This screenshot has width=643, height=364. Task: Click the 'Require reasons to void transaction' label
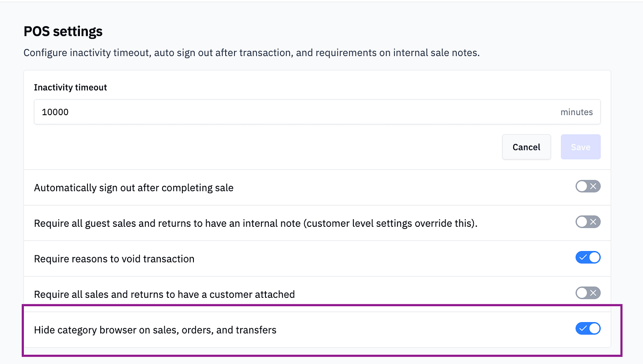click(114, 259)
